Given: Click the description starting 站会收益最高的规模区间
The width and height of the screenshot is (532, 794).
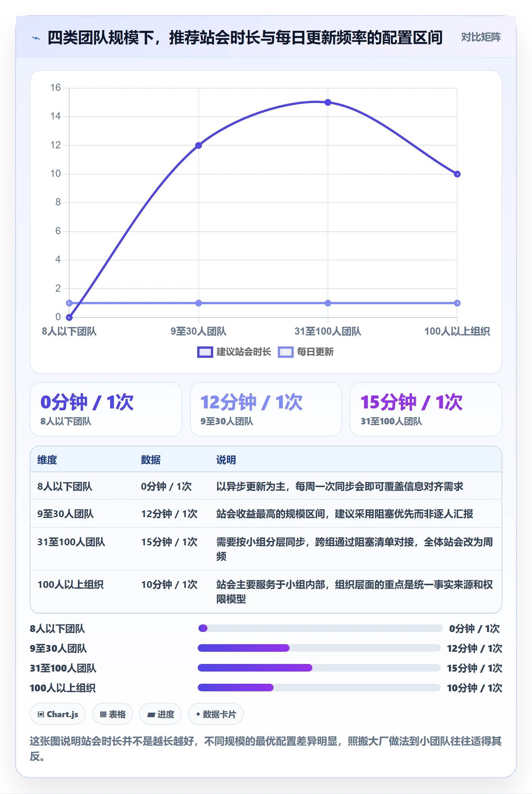Looking at the screenshot, I should click(345, 514).
